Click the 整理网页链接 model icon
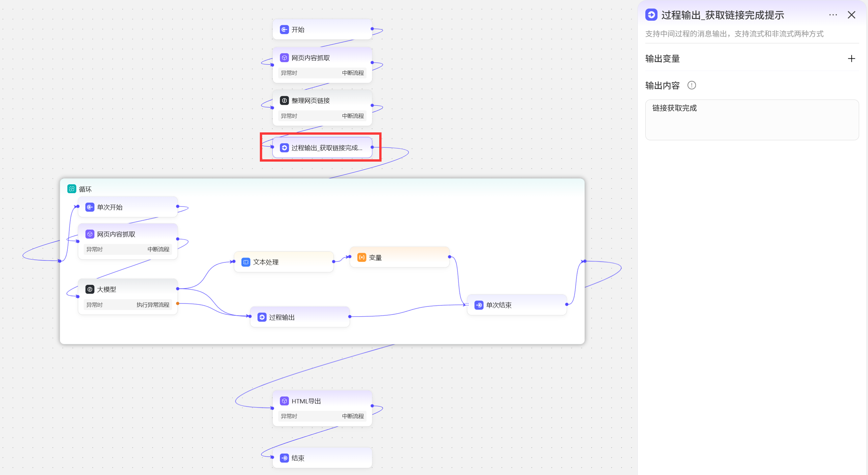The width and height of the screenshot is (868, 475). [x=284, y=101]
